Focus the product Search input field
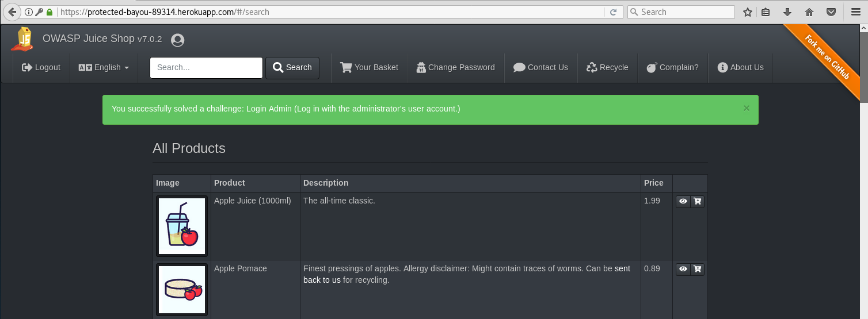 tap(206, 67)
